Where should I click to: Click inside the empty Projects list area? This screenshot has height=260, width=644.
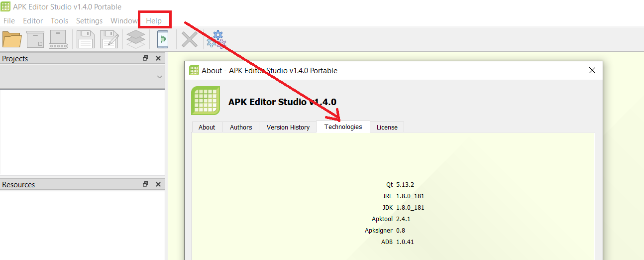[83, 132]
